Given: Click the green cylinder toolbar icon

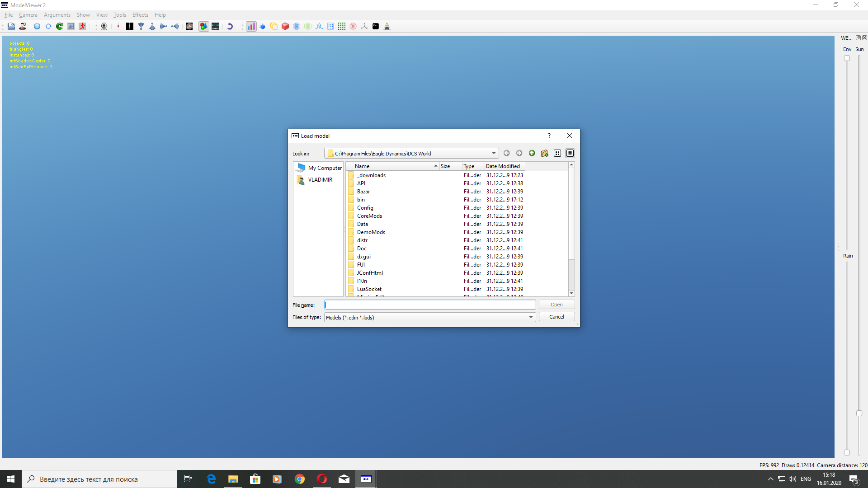Looking at the screenshot, I should pyautogui.click(x=308, y=26).
